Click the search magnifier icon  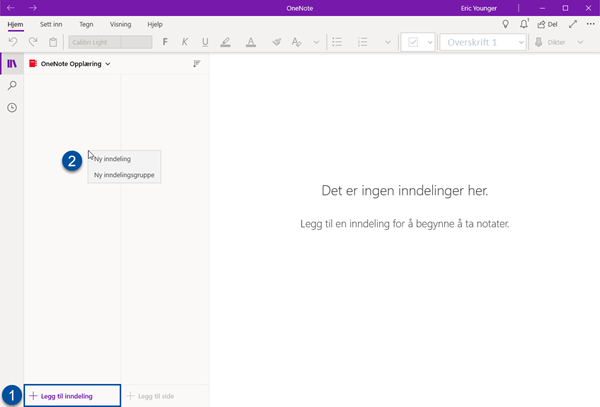(12, 86)
